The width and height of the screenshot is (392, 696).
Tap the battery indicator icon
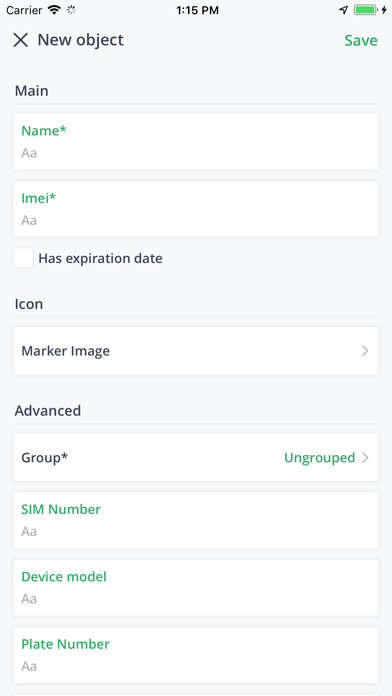click(x=366, y=10)
